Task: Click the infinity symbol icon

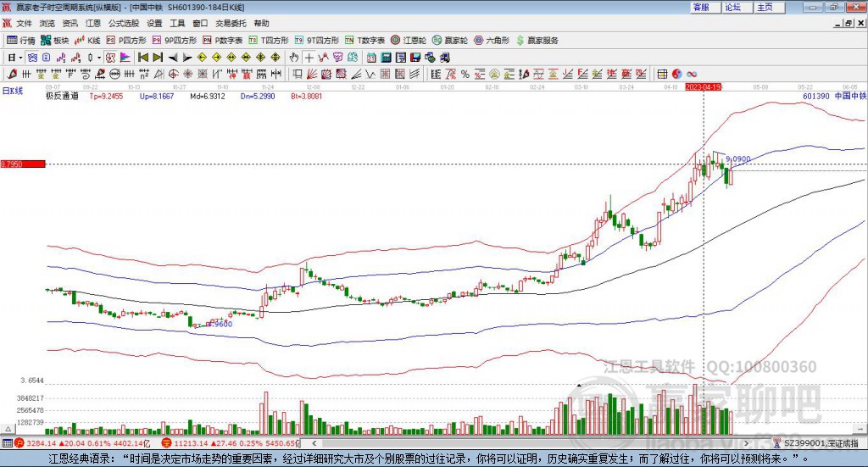Action: [x=692, y=74]
